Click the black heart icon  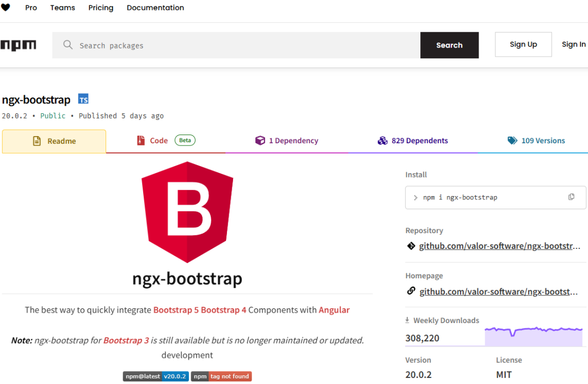tap(5, 7)
